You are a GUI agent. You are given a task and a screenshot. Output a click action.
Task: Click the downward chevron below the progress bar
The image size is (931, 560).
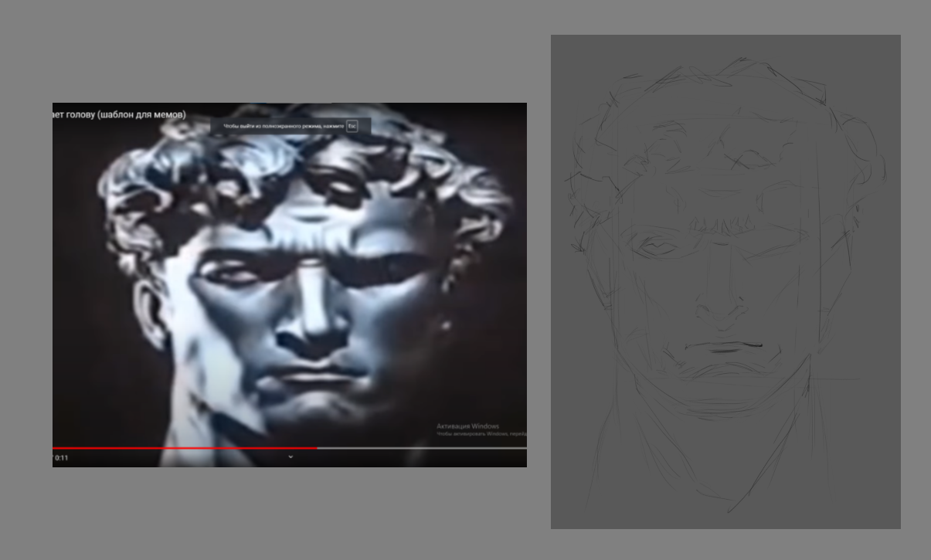(x=291, y=457)
